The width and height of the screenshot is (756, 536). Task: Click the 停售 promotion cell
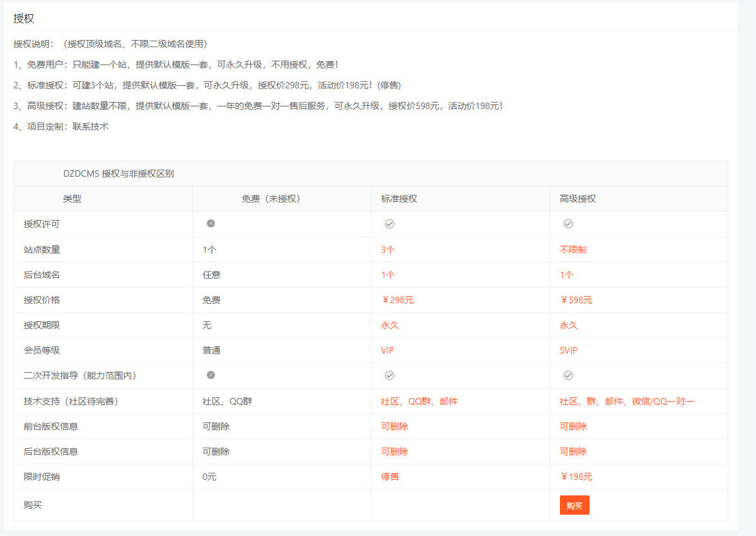(390, 476)
